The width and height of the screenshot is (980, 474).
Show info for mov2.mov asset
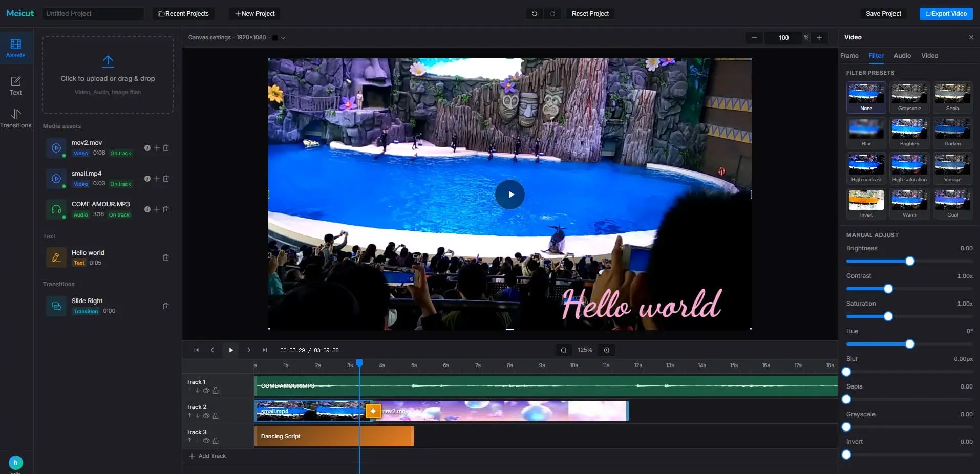pyautogui.click(x=147, y=148)
